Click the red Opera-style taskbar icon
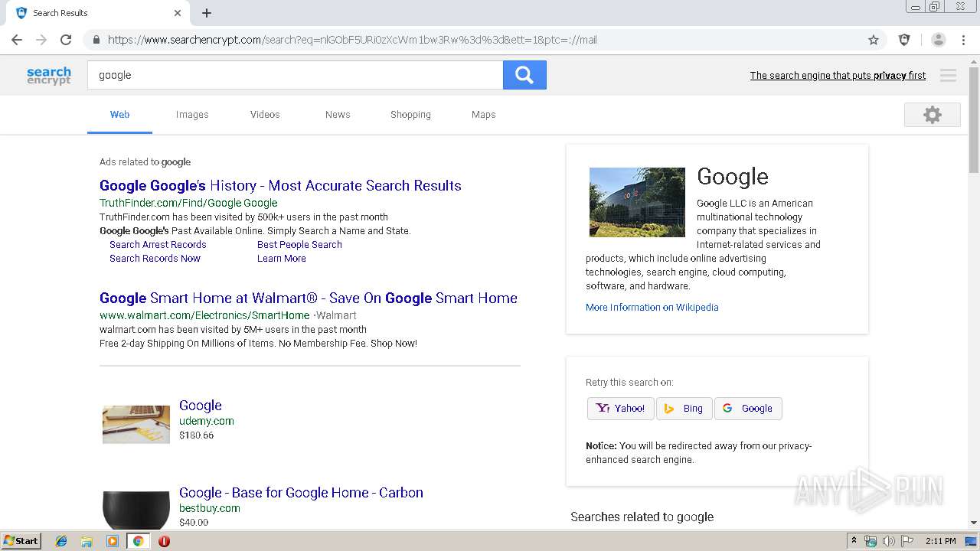980x551 pixels. pos(164,541)
